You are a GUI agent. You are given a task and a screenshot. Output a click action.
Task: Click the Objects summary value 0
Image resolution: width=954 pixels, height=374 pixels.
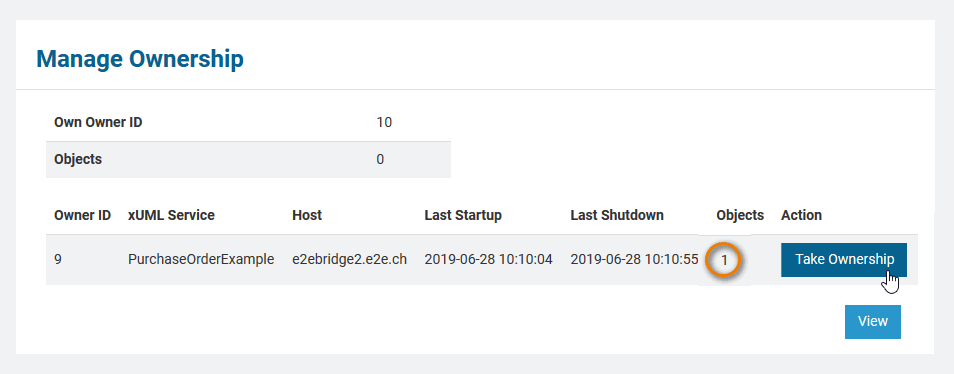click(380, 160)
